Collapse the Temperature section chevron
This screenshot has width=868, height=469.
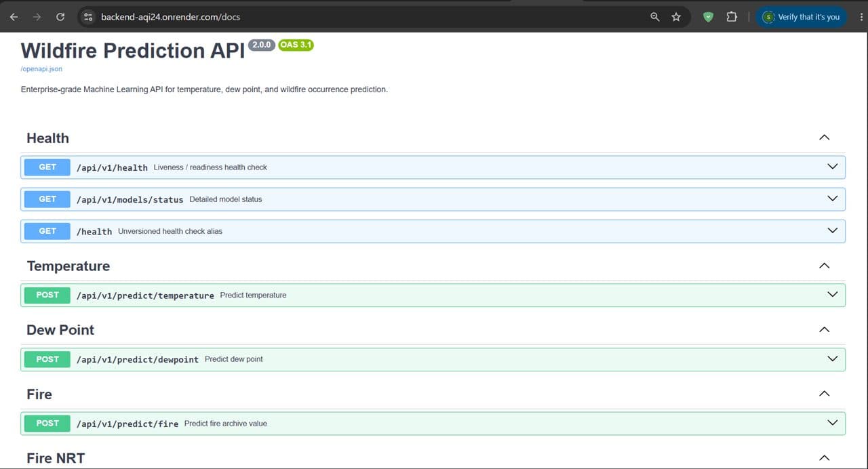coord(825,266)
